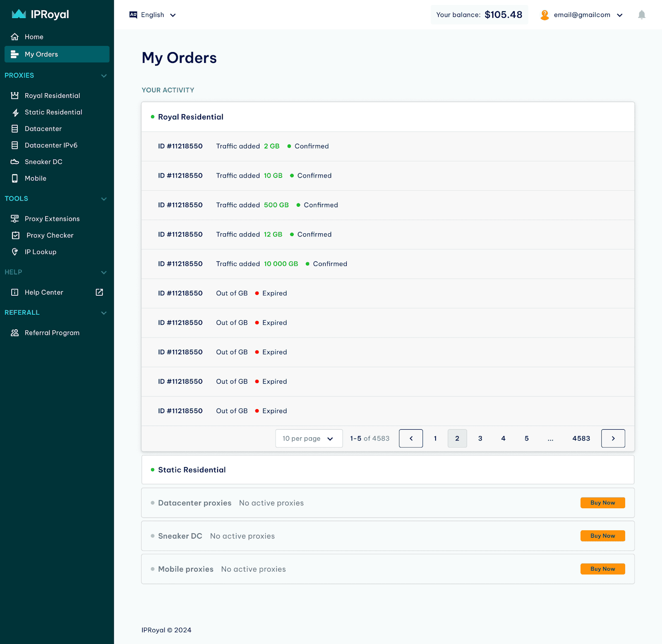This screenshot has height=644, width=662.
Task: Click the Home house icon
Action: pyautogui.click(x=15, y=37)
